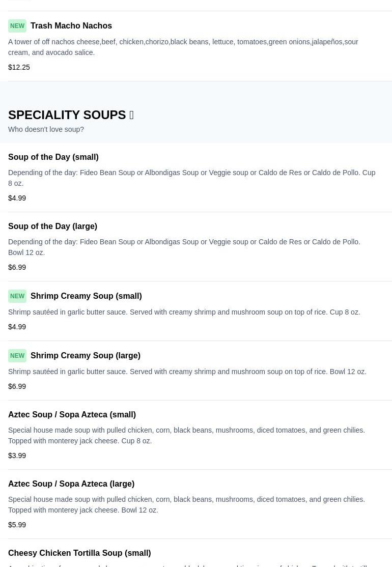This screenshot has width=392, height=567.
Task: Click the $5.99 Aztec Soup price
Action: (x=17, y=525)
